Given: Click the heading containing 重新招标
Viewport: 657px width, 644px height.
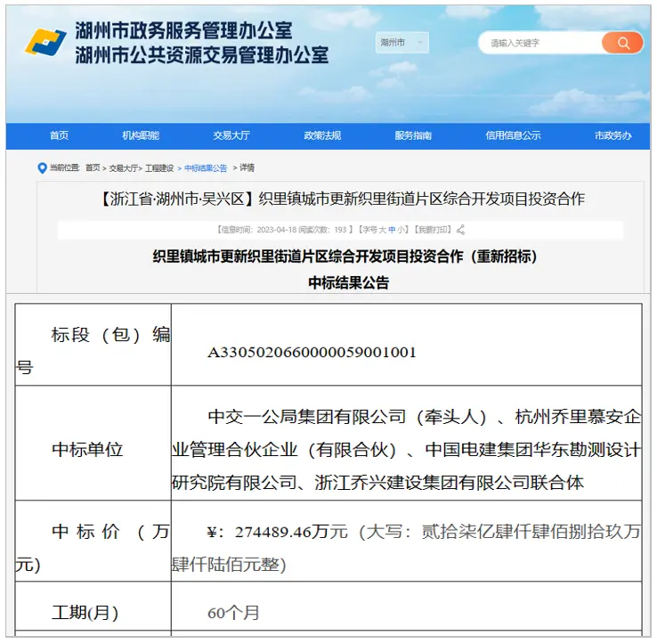Looking at the screenshot, I should tap(345, 257).
